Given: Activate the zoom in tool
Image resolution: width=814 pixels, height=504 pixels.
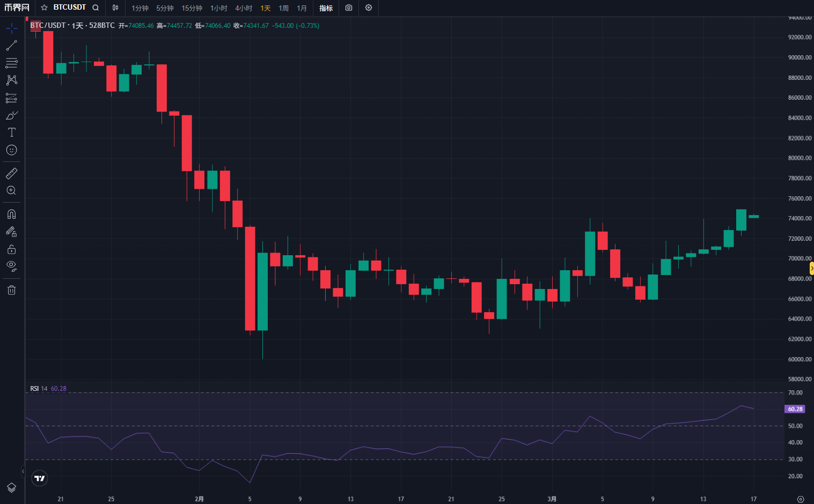Looking at the screenshot, I should (11, 190).
